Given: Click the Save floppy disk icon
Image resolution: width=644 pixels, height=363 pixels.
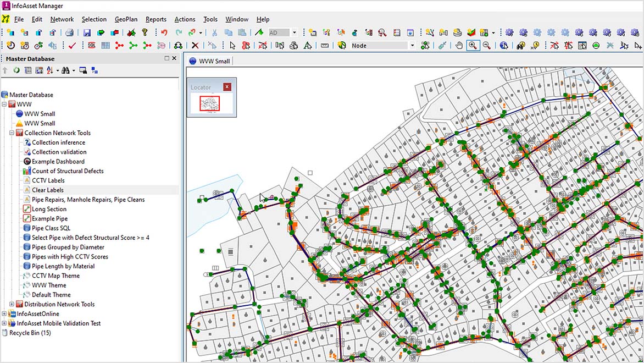Looking at the screenshot, I should [x=87, y=32].
